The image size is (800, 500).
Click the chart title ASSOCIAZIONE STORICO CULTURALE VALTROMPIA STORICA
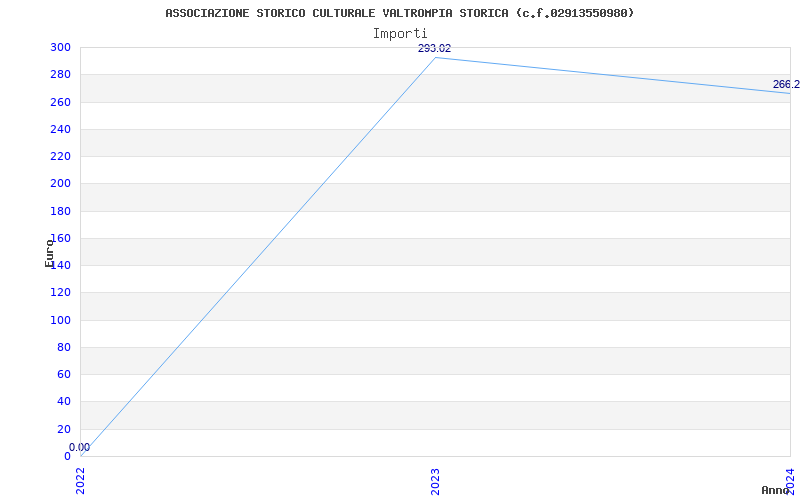coord(399,13)
